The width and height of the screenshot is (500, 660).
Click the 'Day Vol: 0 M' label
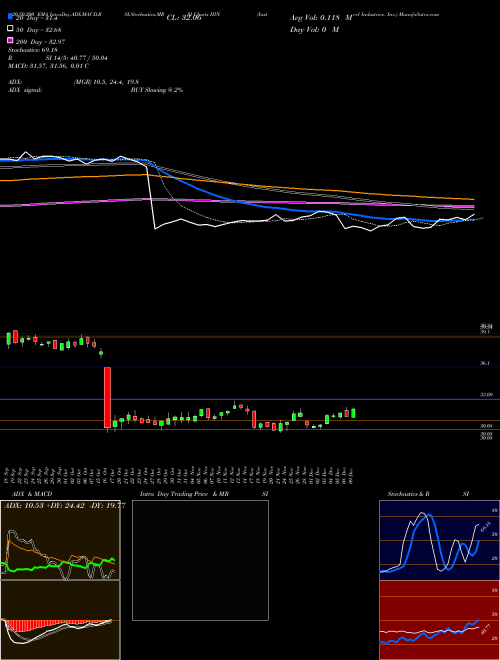pos(314,29)
